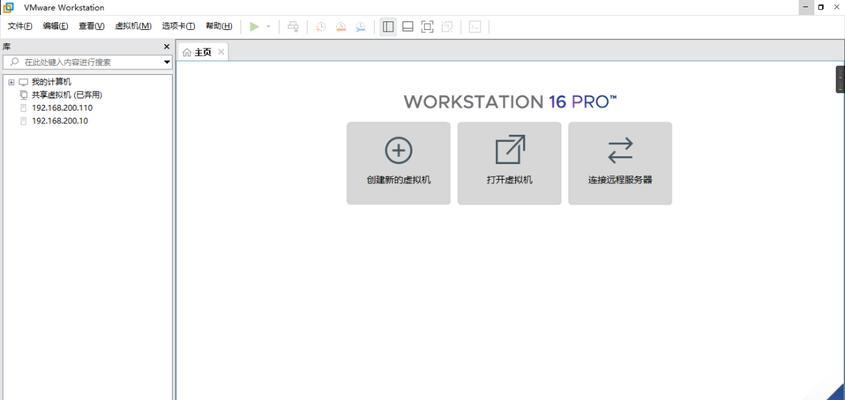Open the 编辑(E) menu
The width and height of the screenshot is (845, 400).
tap(56, 26)
